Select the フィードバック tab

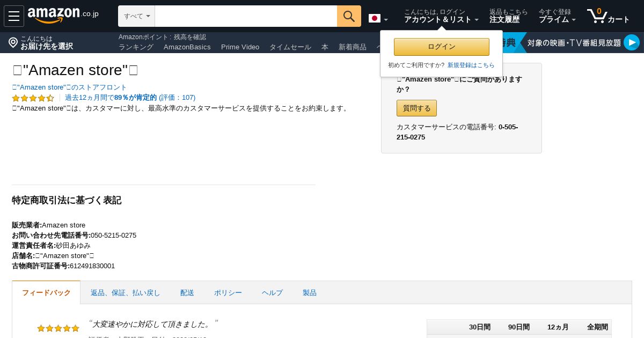click(x=46, y=292)
